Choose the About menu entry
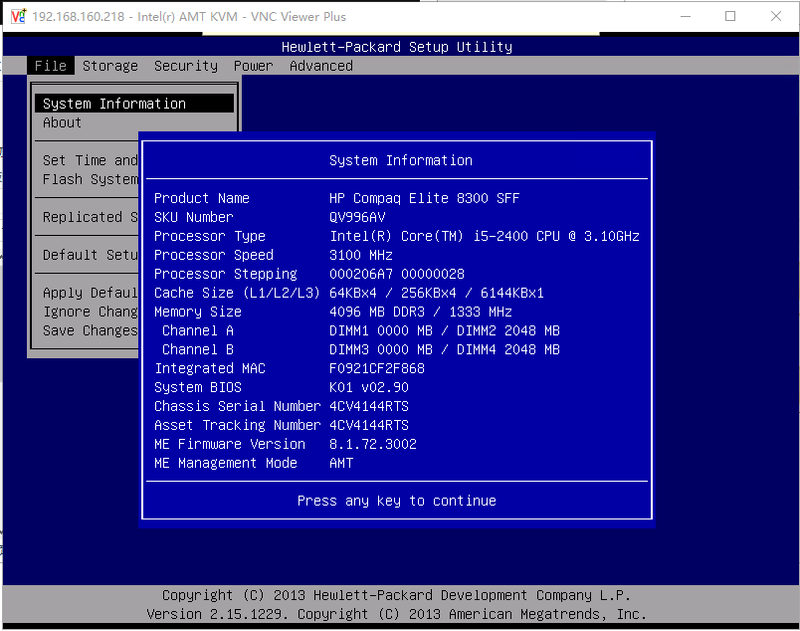The height and width of the screenshot is (631, 800). tap(62, 123)
